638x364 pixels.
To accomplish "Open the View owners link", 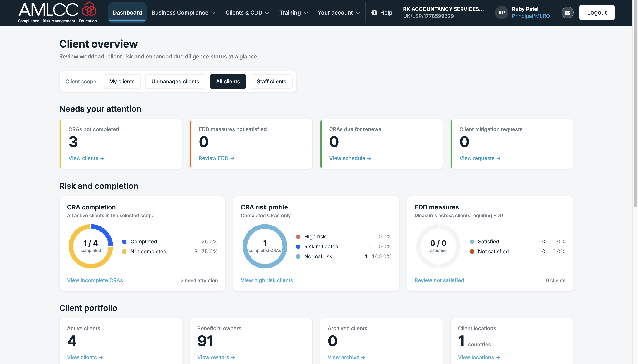I will (x=216, y=357).
